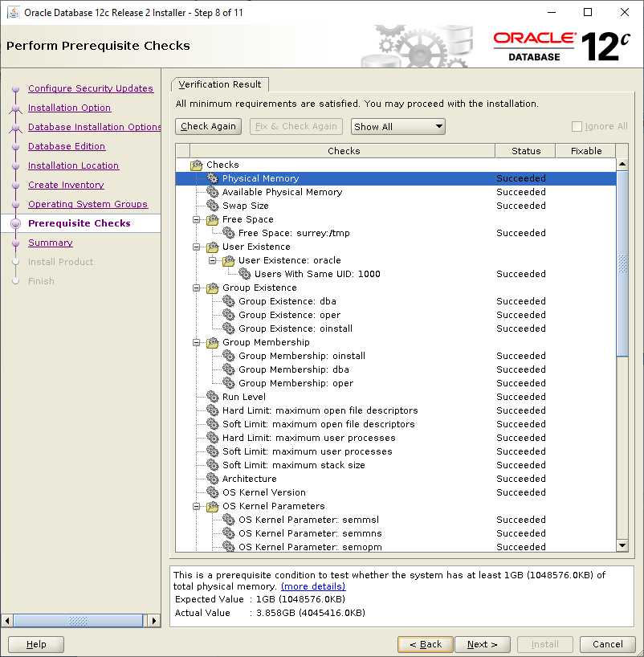
Task: Open the Create Inventory step
Action: [x=66, y=185]
